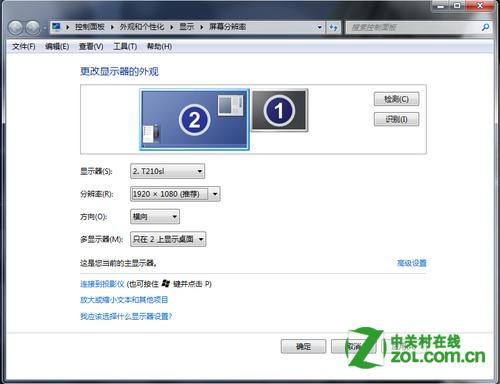Select monitor 1 thumbnail

279,110
